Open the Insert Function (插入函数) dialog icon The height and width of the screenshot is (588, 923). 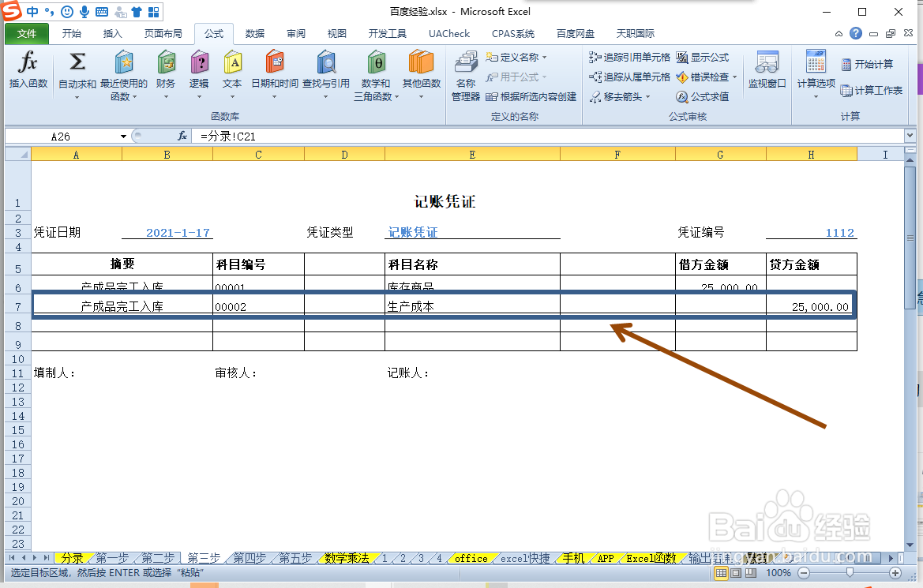tap(28, 62)
